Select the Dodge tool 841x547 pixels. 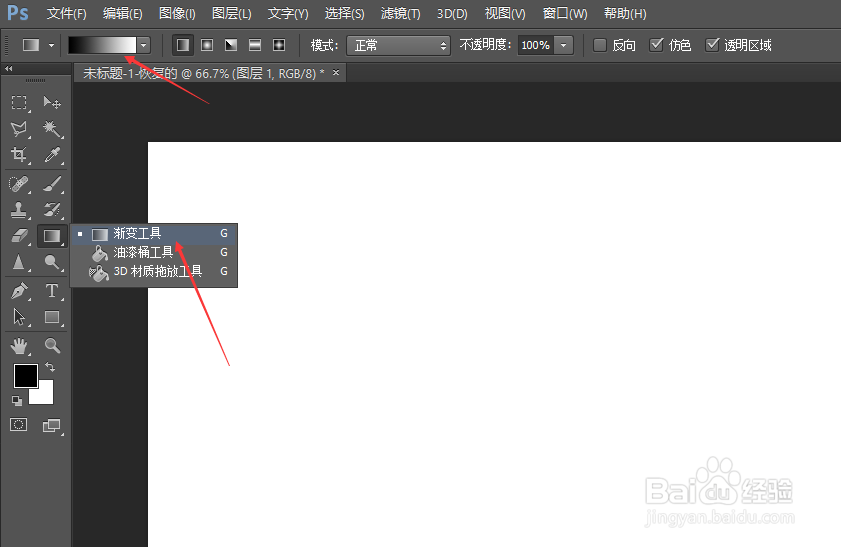click(x=52, y=262)
